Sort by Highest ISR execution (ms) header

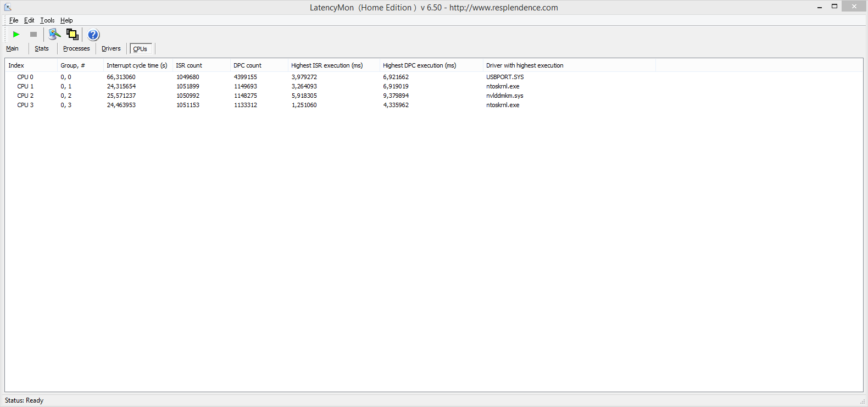point(334,65)
